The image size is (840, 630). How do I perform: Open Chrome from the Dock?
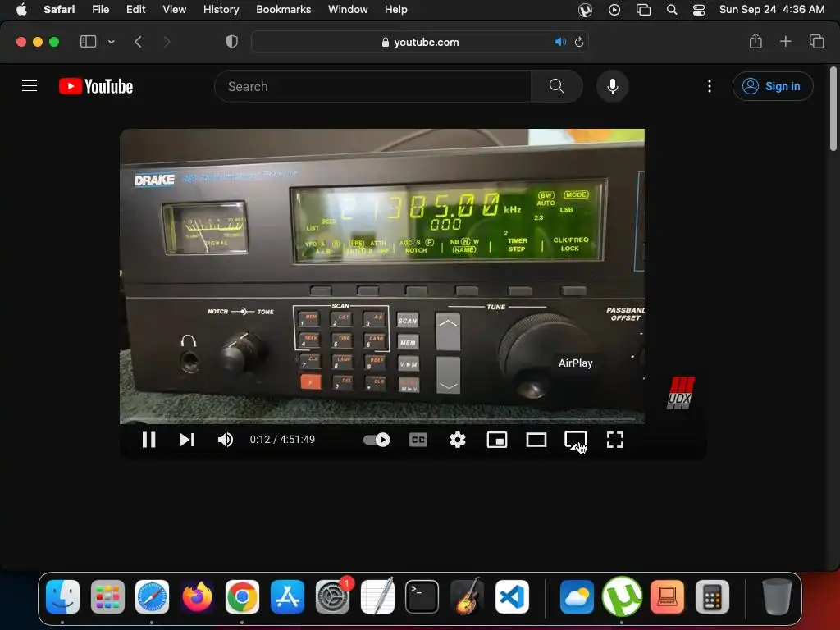242,596
